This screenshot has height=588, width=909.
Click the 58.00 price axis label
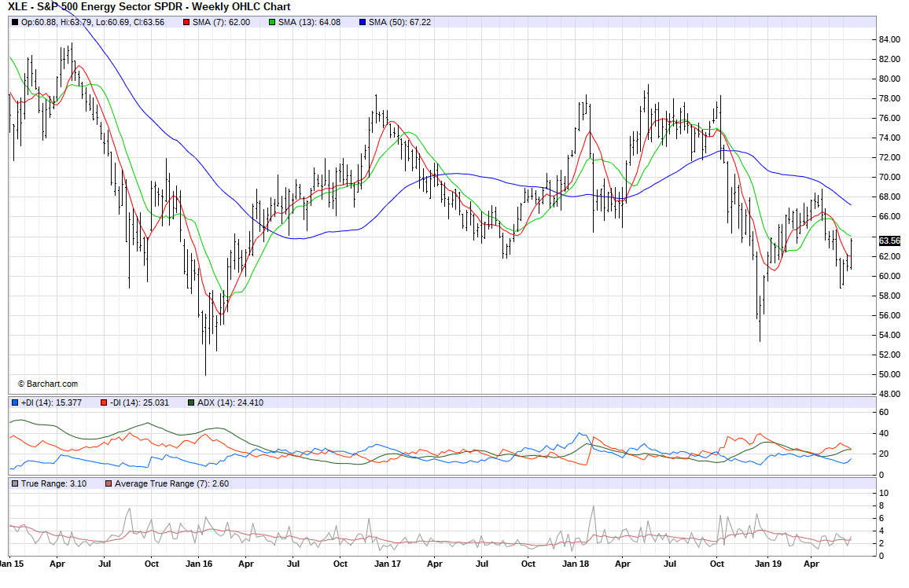[890, 296]
